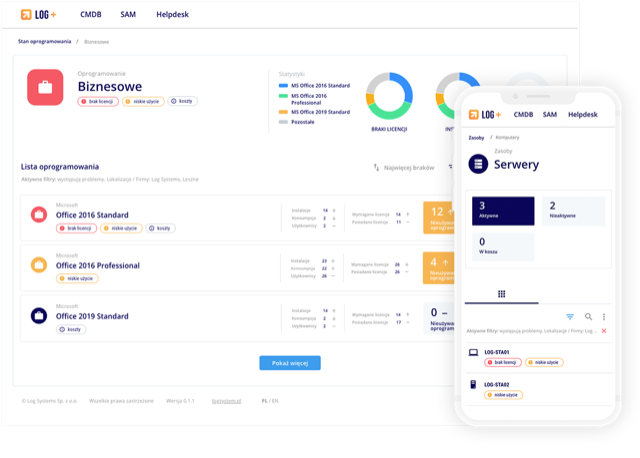
Task: Click 'niskie użycie' tag under LOG-STA01
Action: coord(544,362)
